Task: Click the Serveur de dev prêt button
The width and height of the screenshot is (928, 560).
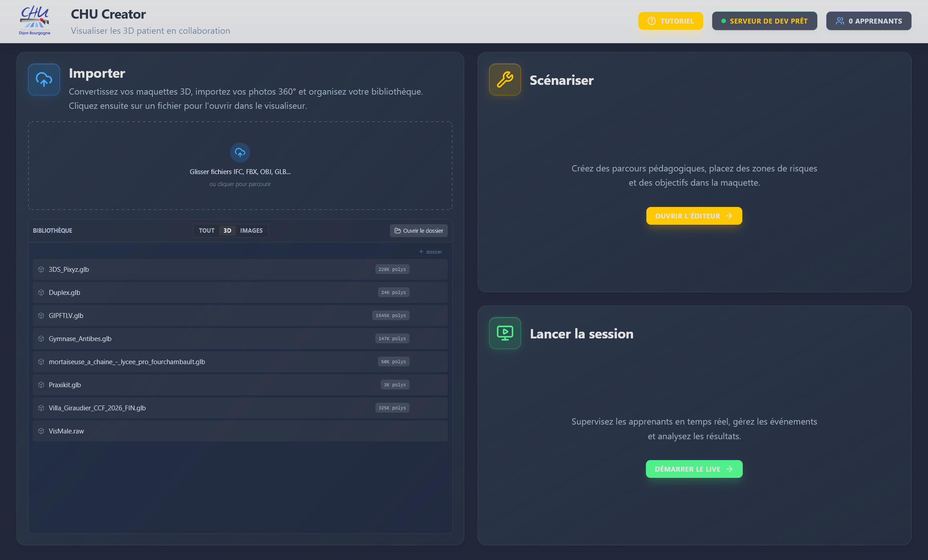Action: pos(765,21)
